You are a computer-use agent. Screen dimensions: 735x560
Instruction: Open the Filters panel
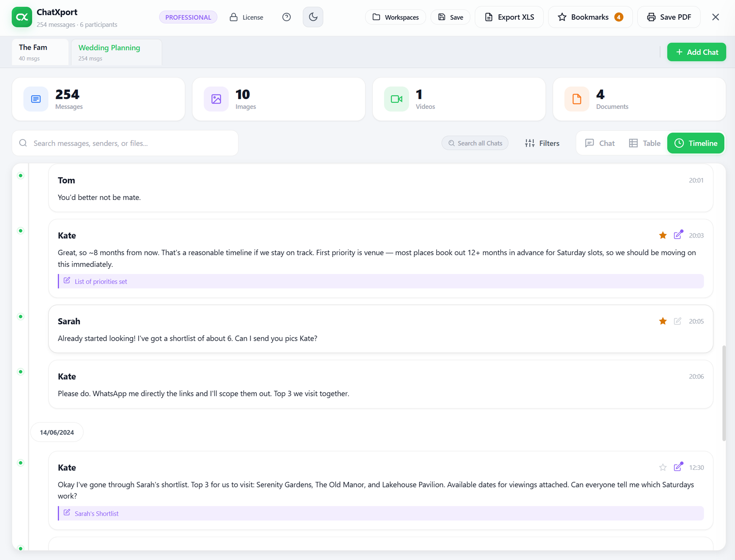coord(542,143)
